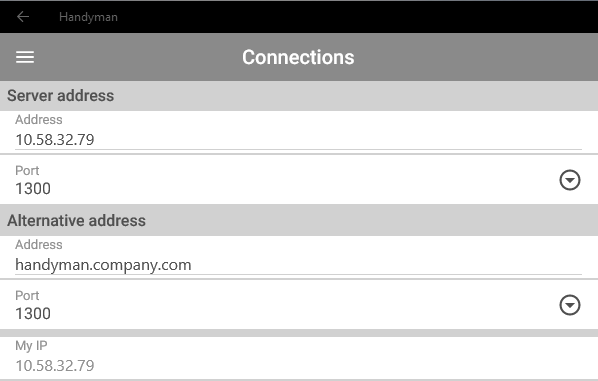Click the Port label under Alternative address
This screenshot has height=381, width=598.
click(27, 296)
